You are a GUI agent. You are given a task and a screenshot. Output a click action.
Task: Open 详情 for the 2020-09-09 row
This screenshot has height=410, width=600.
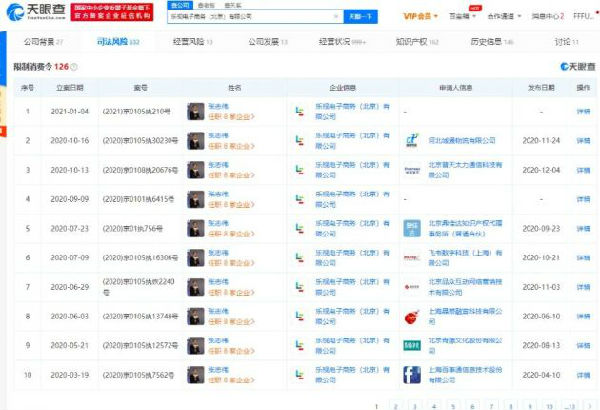pyautogui.click(x=584, y=199)
